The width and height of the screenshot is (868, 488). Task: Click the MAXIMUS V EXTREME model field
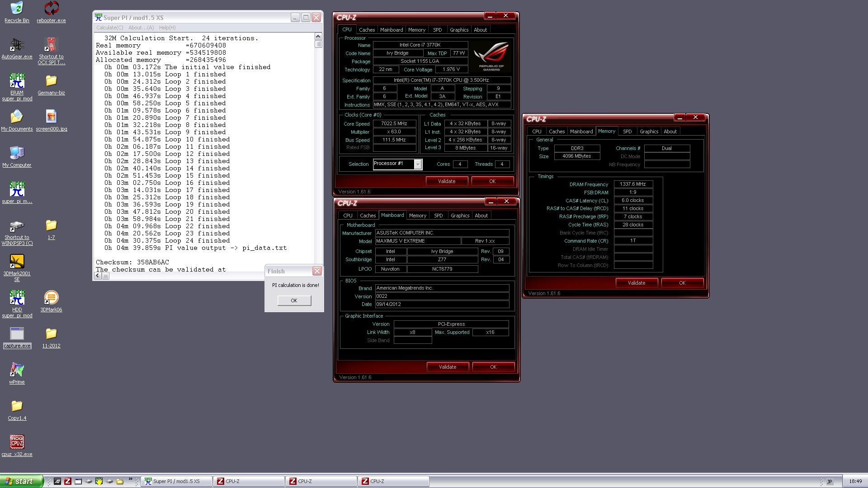click(x=418, y=241)
